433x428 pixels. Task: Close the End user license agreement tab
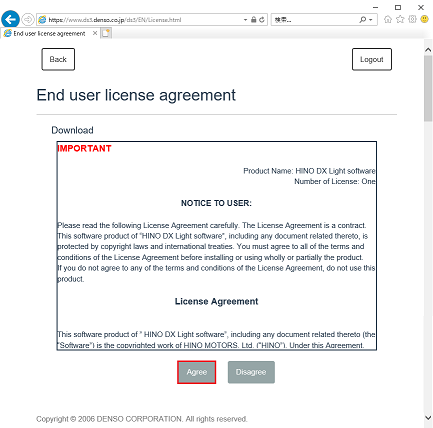(x=95, y=33)
